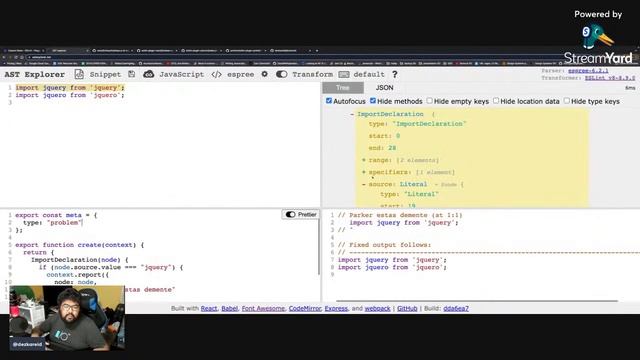Open the espree parser version link

588,71
